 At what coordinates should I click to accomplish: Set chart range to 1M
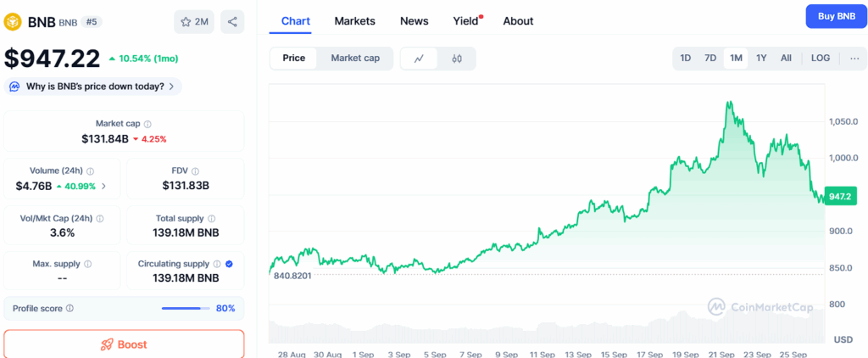coord(736,59)
